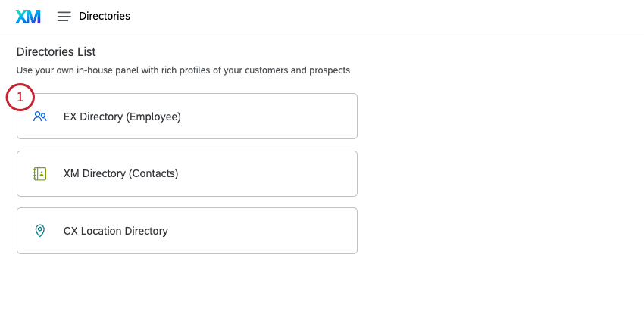Click the green contact book icon
This screenshot has width=644, height=314.
click(40, 173)
